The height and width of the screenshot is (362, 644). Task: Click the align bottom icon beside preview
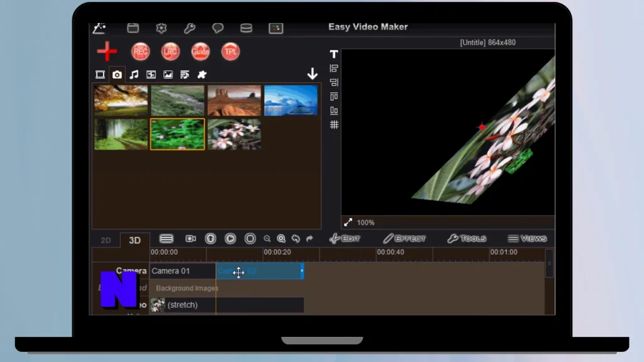[334, 111]
